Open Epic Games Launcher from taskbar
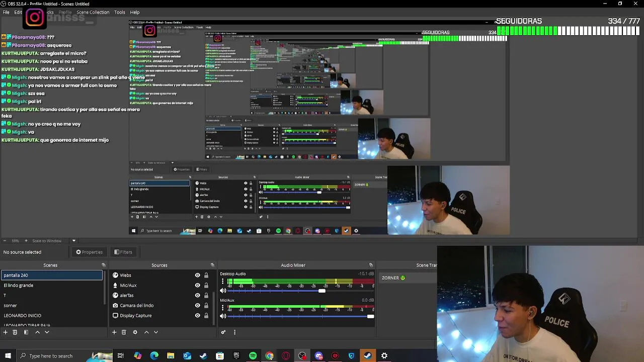The height and width of the screenshot is (362, 644). click(x=236, y=356)
